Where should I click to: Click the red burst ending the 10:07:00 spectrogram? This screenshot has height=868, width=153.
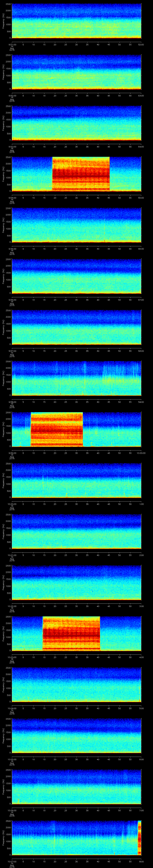click(x=140, y=838)
